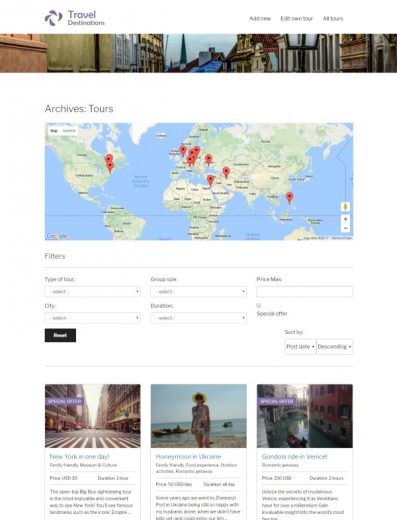Screen dimensions: 397x520
Task: Open the New York tour thumbnail image
Action: [x=93, y=416]
